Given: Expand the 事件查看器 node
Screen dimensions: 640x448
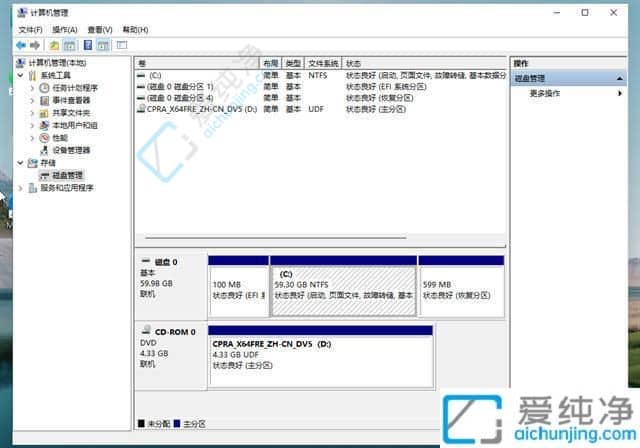Looking at the screenshot, I should click(x=32, y=100).
